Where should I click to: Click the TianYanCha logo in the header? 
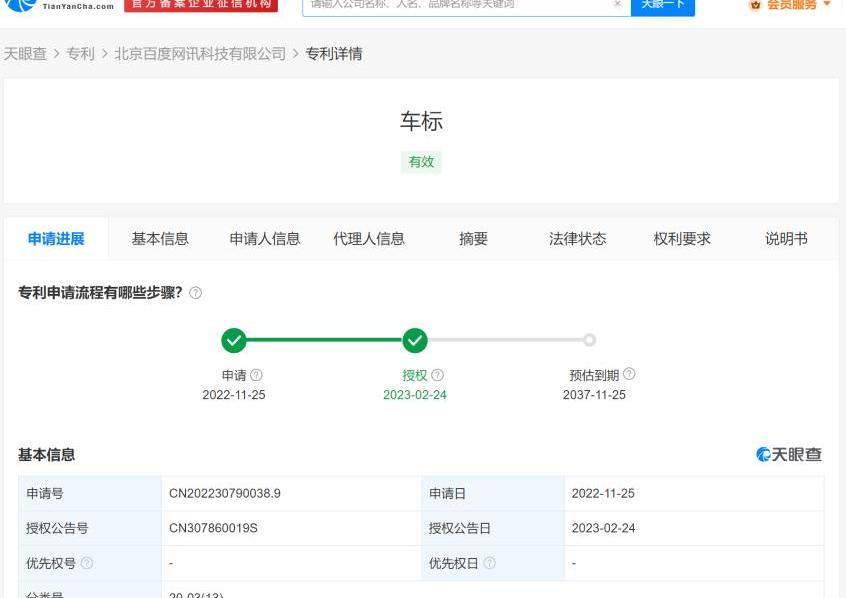(x=59, y=5)
